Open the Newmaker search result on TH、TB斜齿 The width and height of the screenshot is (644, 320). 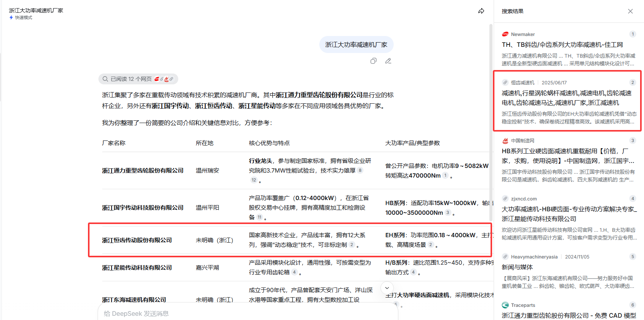[x=562, y=45]
